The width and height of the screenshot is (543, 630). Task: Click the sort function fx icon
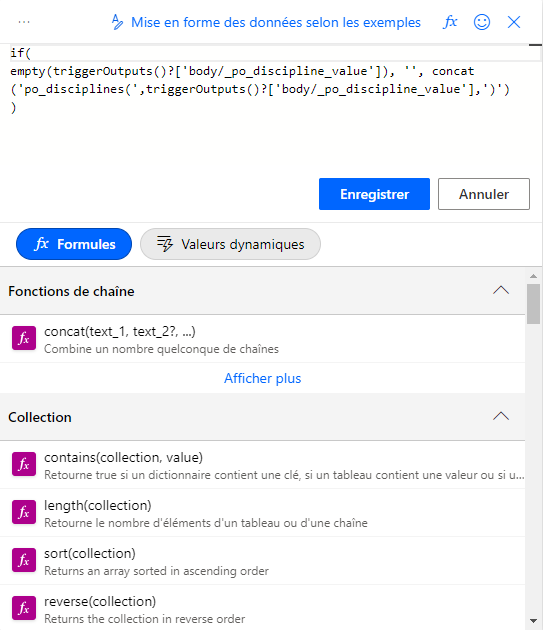click(24, 560)
